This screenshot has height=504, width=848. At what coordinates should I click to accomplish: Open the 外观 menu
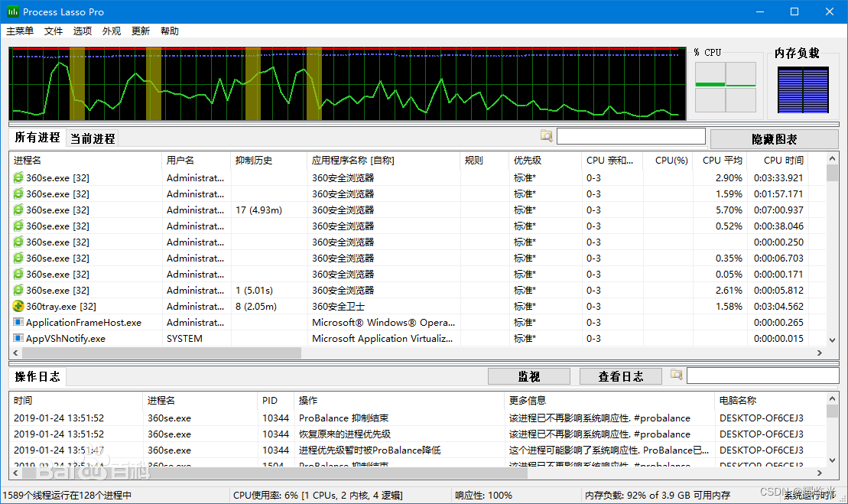[x=112, y=31]
